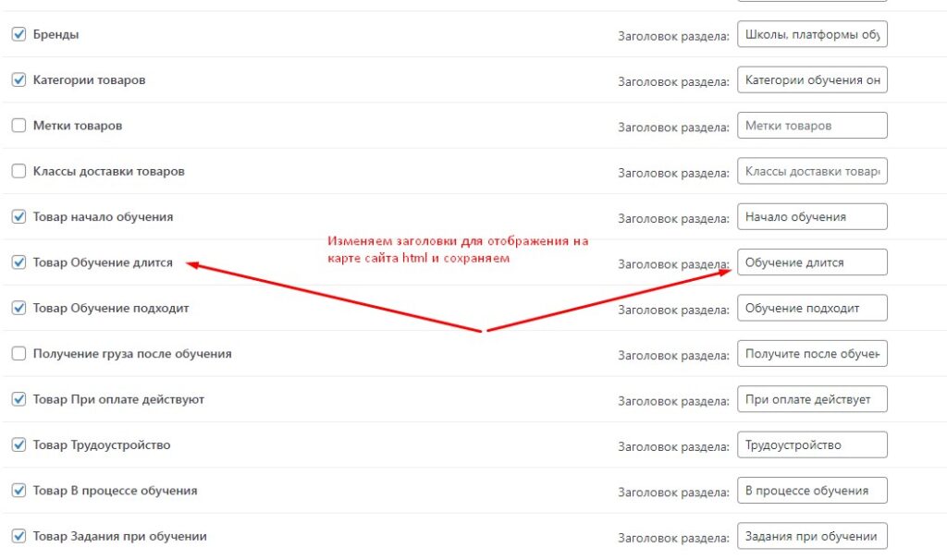Edit the Категории обучения title field

pos(812,80)
